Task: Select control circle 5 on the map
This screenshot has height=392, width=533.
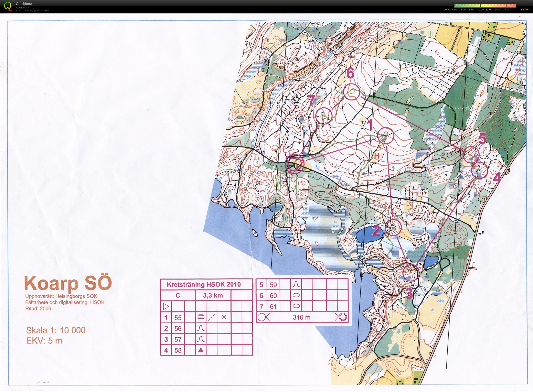Action: coord(471,155)
